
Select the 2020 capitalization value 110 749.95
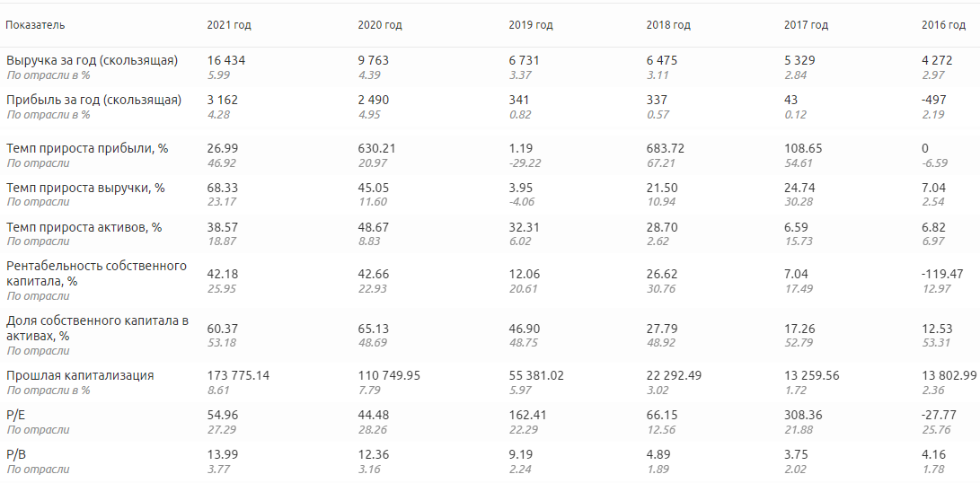coord(389,376)
